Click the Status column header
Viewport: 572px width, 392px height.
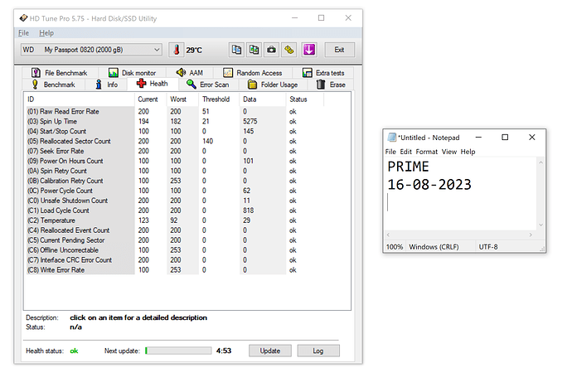(305, 99)
